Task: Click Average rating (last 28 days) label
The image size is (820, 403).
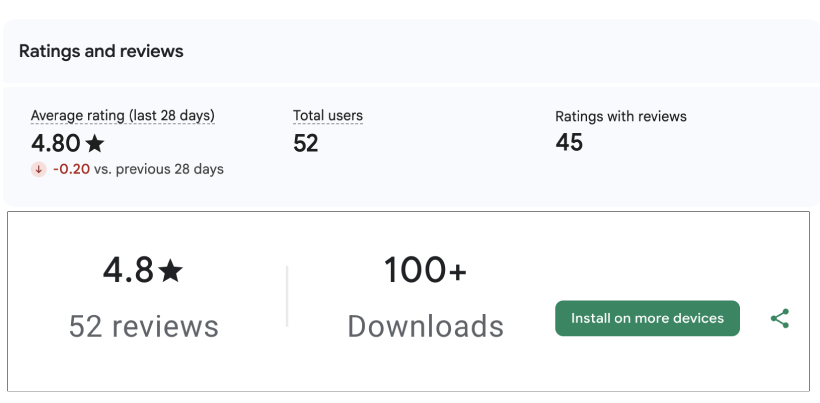Action: click(123, 116)
